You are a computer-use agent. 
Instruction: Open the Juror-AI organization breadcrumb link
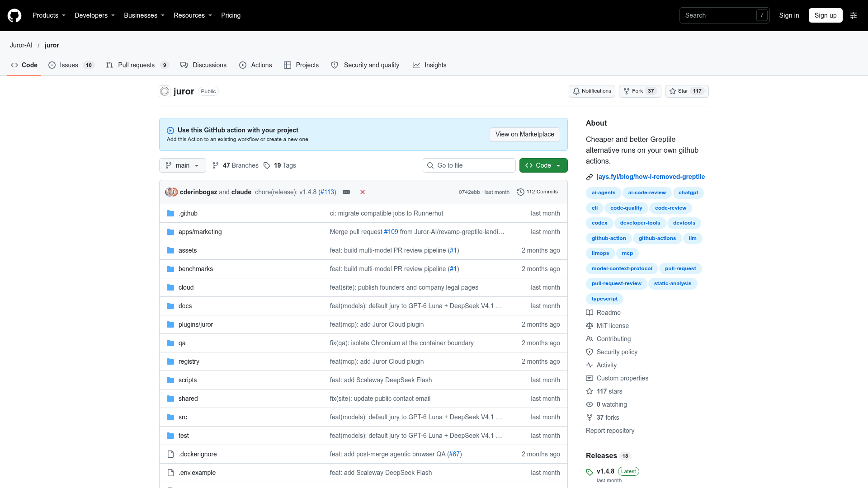[x=21, y=45]
